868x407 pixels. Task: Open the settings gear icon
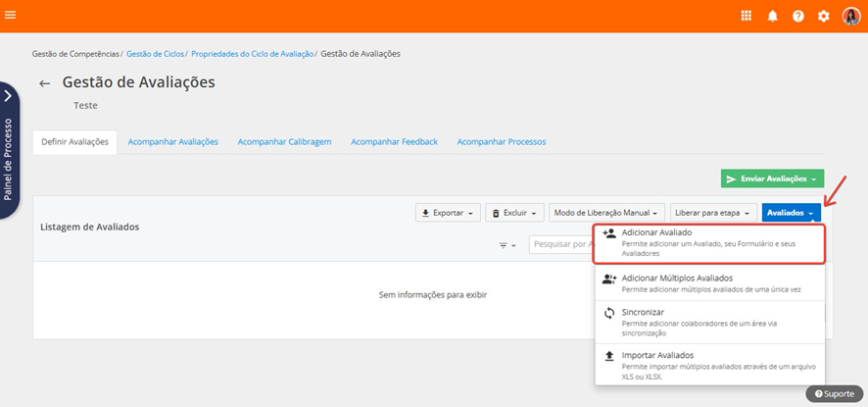(x=823, y=16)
